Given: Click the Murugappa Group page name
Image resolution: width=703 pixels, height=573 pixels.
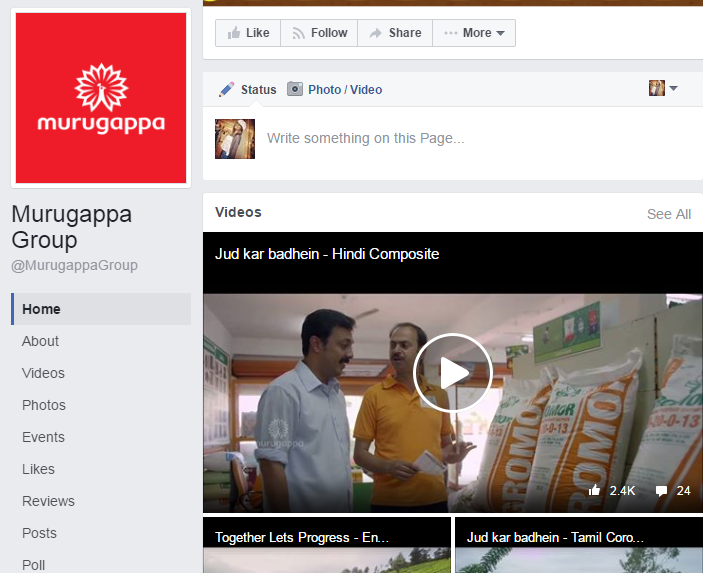Looking at the screenshot, I should point(72,226).
